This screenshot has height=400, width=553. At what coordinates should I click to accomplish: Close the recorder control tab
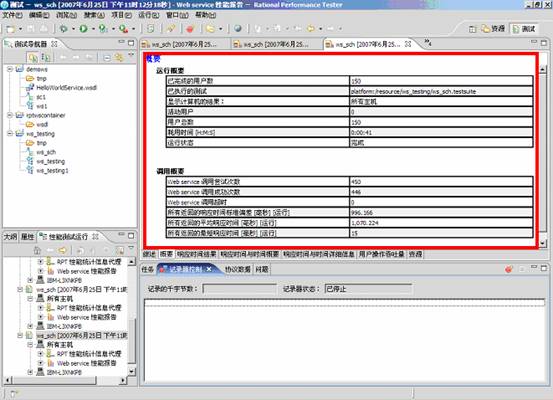point(209,269)
